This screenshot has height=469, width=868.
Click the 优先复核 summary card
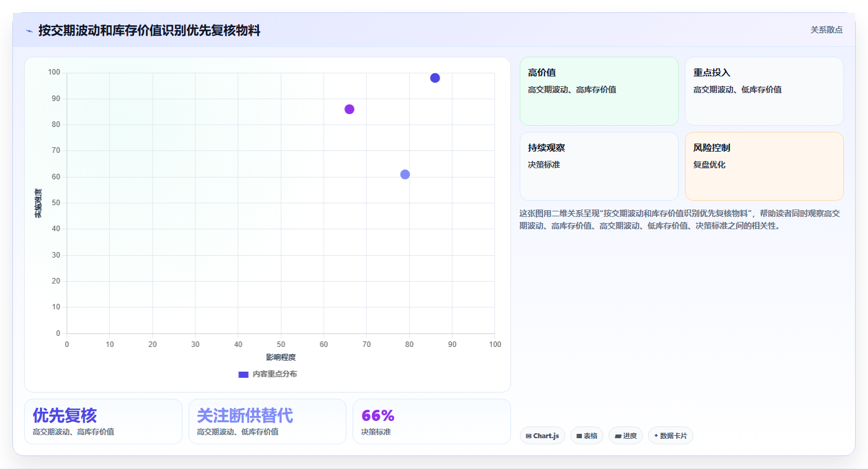point(103,422)
